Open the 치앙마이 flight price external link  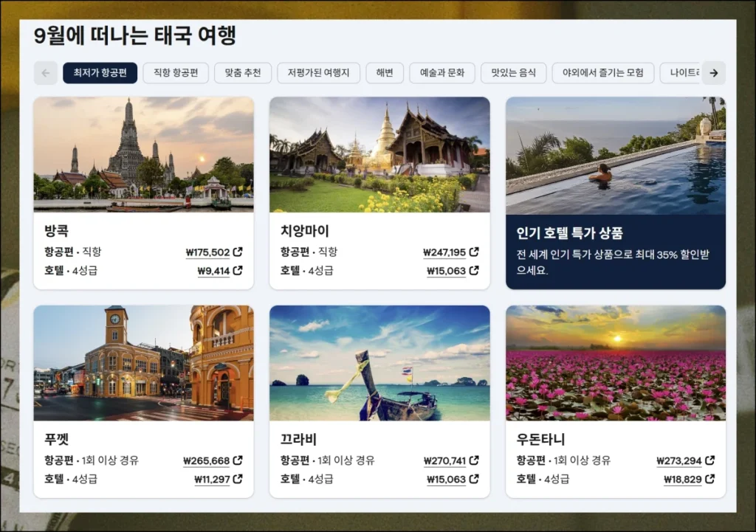tap(451, 252)
